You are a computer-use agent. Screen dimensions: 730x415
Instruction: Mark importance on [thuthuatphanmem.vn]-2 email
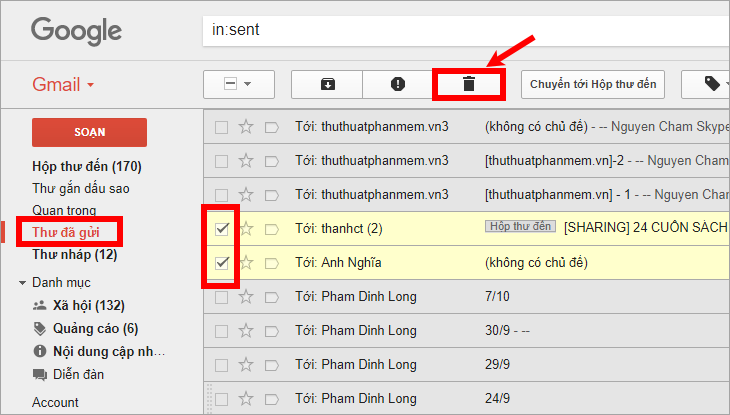[271, 161]
